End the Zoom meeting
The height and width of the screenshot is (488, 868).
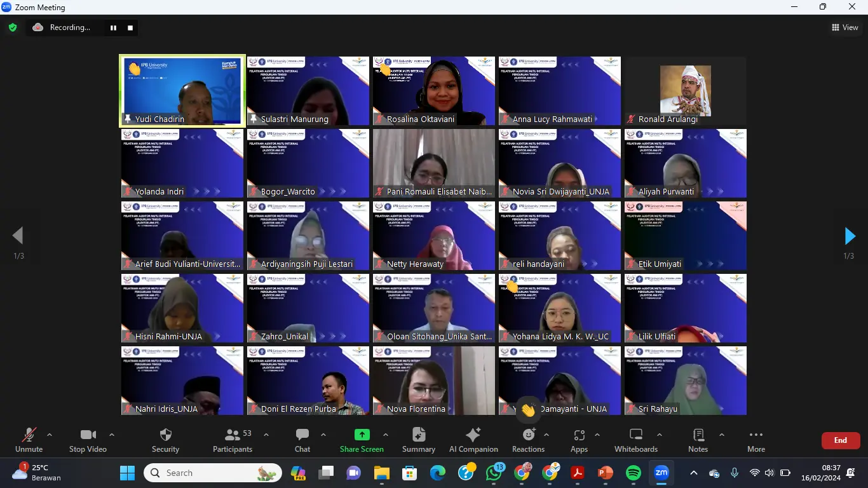point(840,440)
